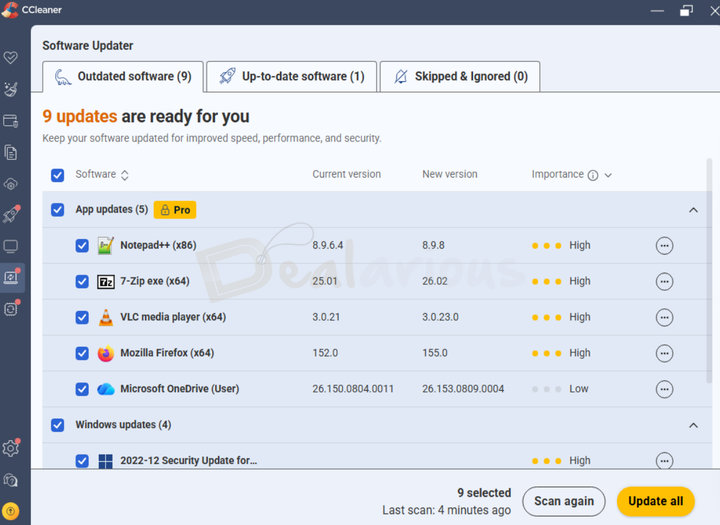
Task: Click the vertical scrollbar of updates list
Action: [x=709, y=271]
